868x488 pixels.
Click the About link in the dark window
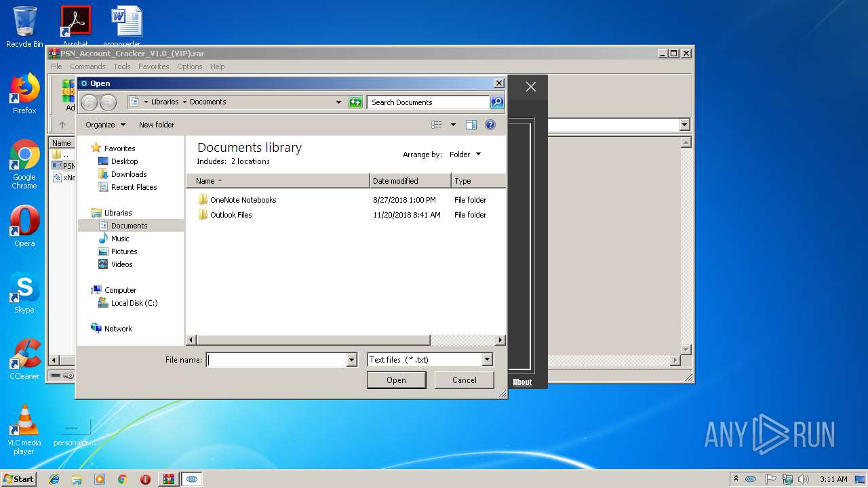coord(522,382)
